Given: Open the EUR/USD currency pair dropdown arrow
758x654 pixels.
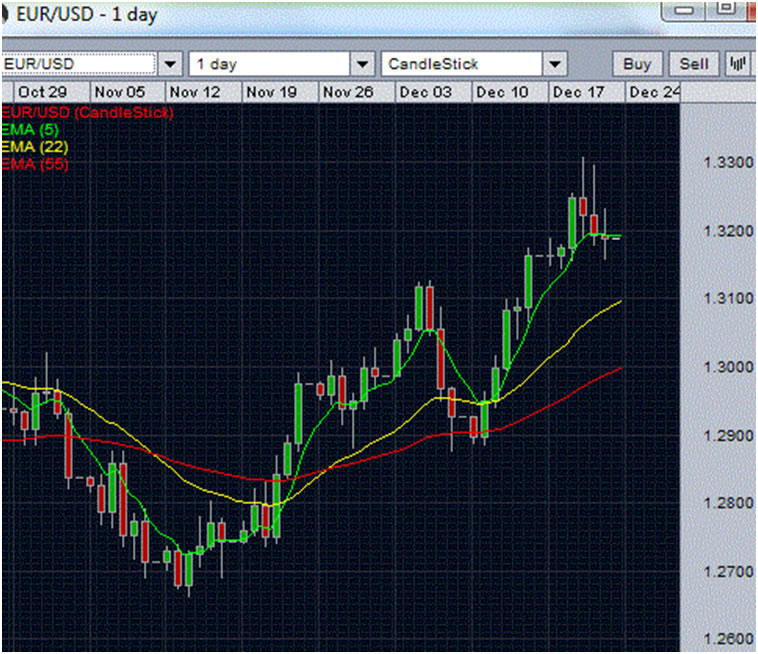Looking at the screenshot, I should pos(170,64).
